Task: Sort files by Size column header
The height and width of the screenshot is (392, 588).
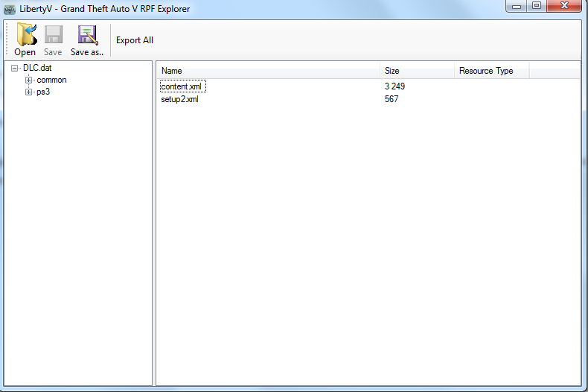Action: pos(418,71)
